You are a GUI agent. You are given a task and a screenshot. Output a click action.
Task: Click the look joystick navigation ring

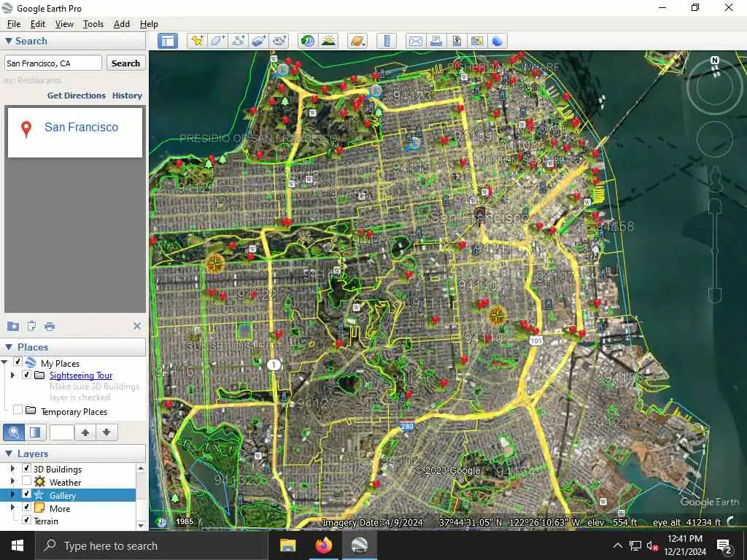pyautogui.click(x=715, y=87)
